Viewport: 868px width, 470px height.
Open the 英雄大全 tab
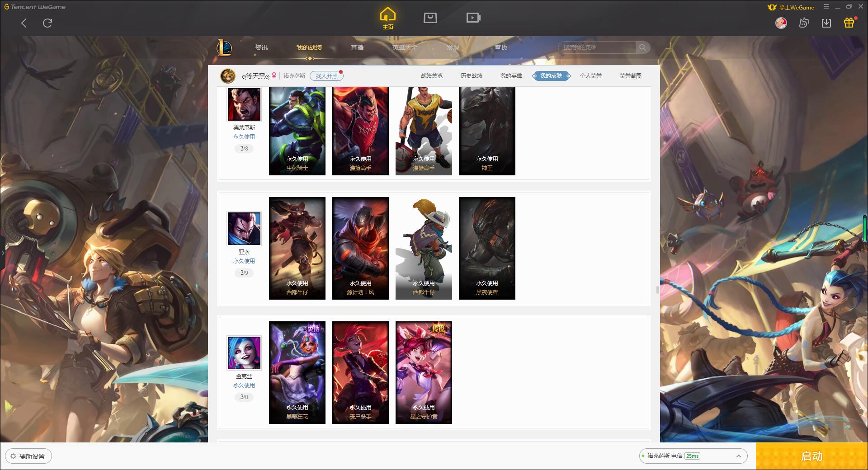pos(405,47)
